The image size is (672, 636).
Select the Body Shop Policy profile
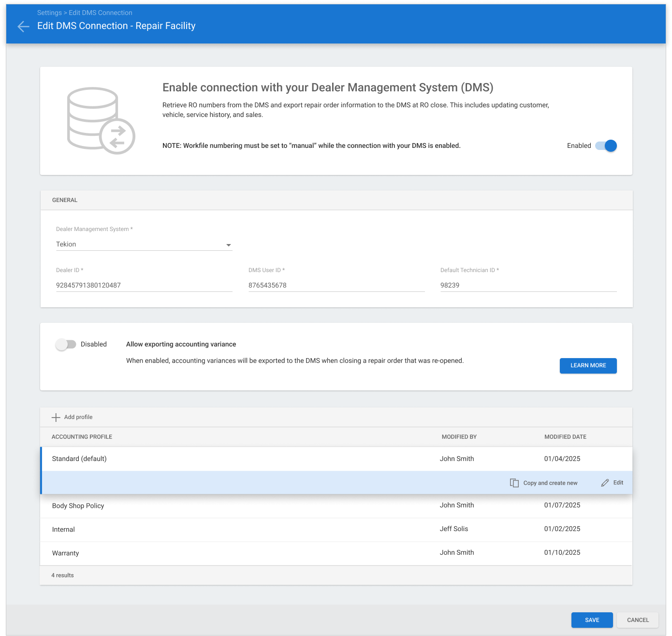pos(336,506)
